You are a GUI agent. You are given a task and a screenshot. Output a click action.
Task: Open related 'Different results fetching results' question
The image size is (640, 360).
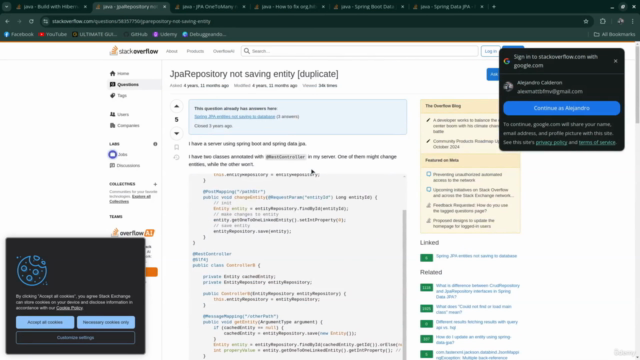[476, 324]
